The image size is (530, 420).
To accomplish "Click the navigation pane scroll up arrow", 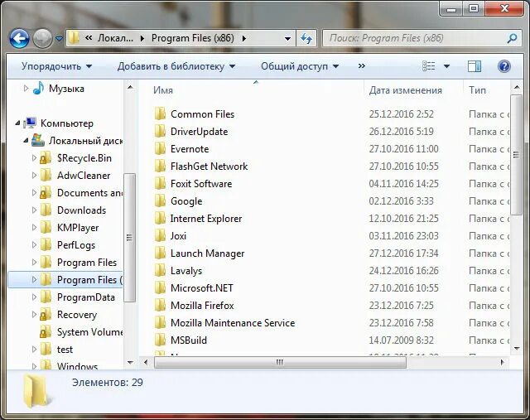I will pyautogui.click(x=130, y=88).
